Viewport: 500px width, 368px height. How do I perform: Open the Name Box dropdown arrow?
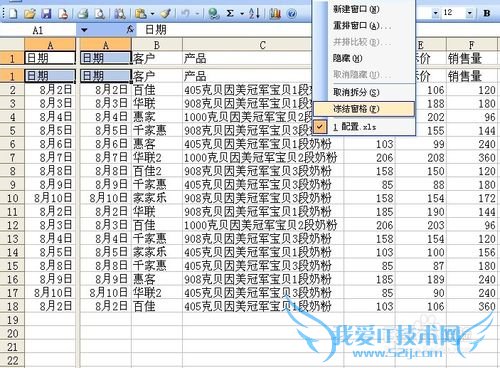(x=84, y=30)
